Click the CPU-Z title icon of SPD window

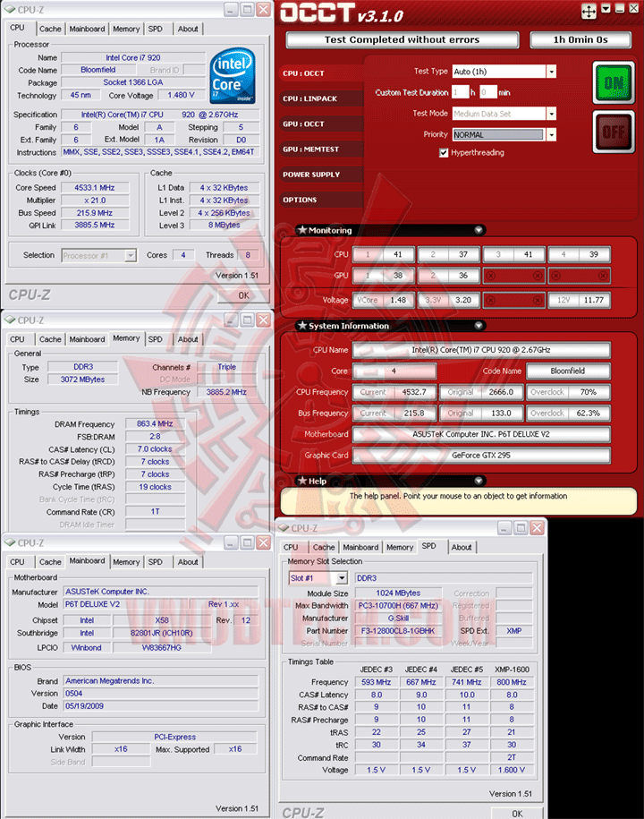[x=284, y=528]
